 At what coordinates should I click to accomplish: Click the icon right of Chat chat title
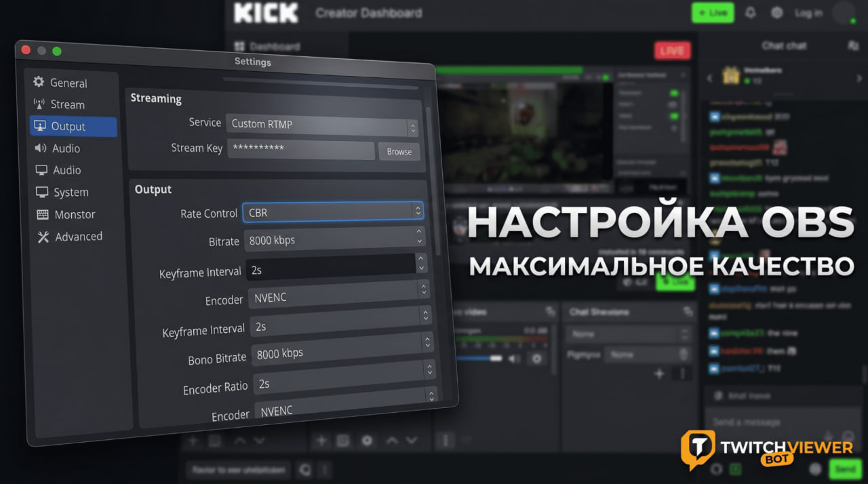[x=853, y=45]
